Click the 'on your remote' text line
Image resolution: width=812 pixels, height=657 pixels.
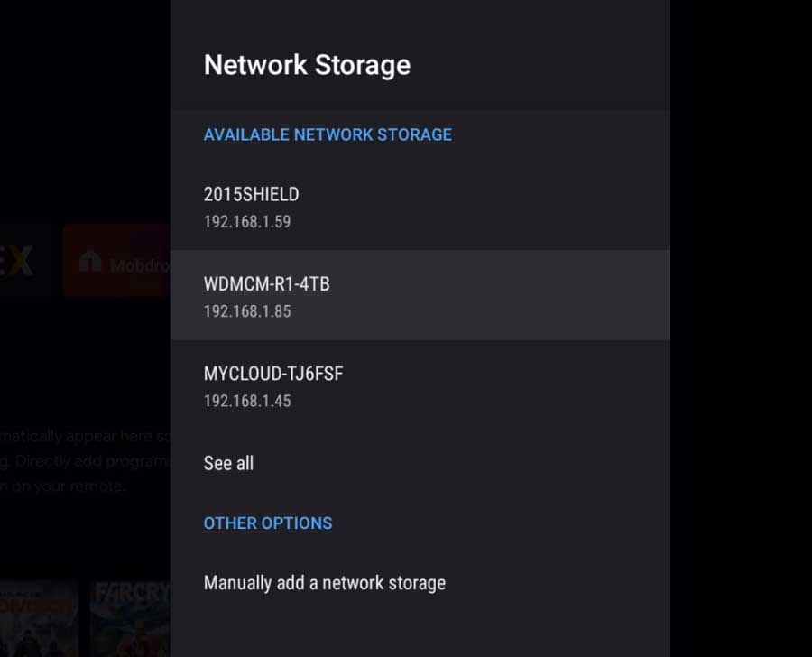coord(63,486)
